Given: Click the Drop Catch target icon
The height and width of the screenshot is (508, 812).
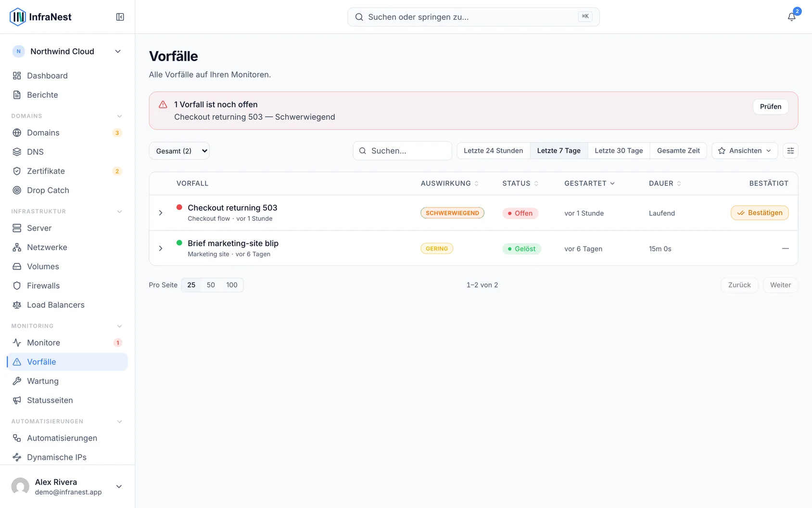Looking at the screenshot, I should (x=17, y=190).
